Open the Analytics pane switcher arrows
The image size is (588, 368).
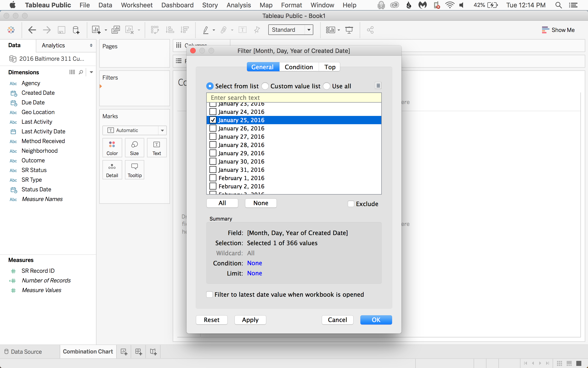pyautogui.click(x=91, y=46)
